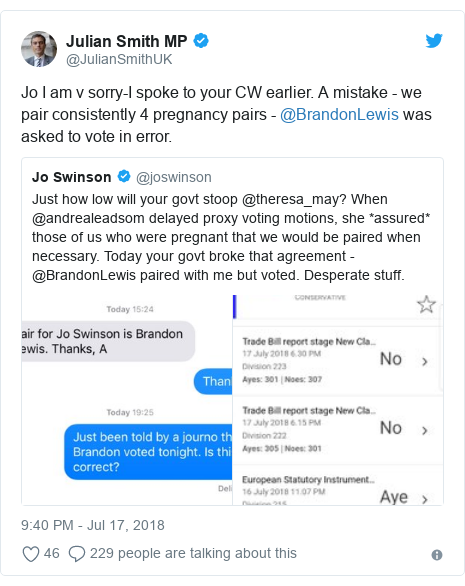
Task: Like the tweet with heart icon
Action: [31, 553]
